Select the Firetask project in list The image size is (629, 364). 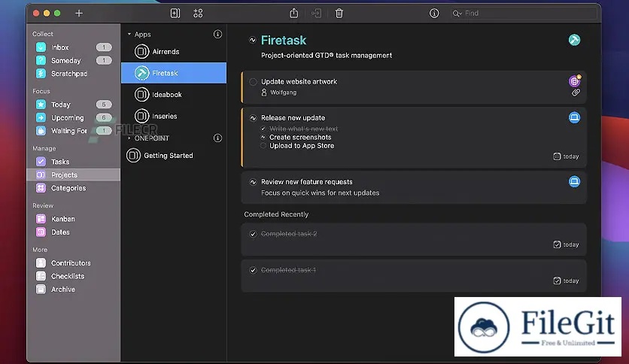pyautogui.click(x=174, y=73)
